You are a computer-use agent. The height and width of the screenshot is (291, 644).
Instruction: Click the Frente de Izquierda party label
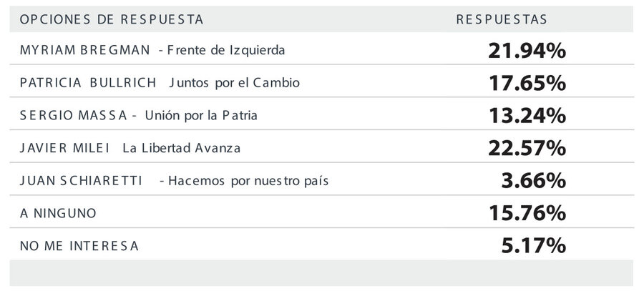point(226,51)
